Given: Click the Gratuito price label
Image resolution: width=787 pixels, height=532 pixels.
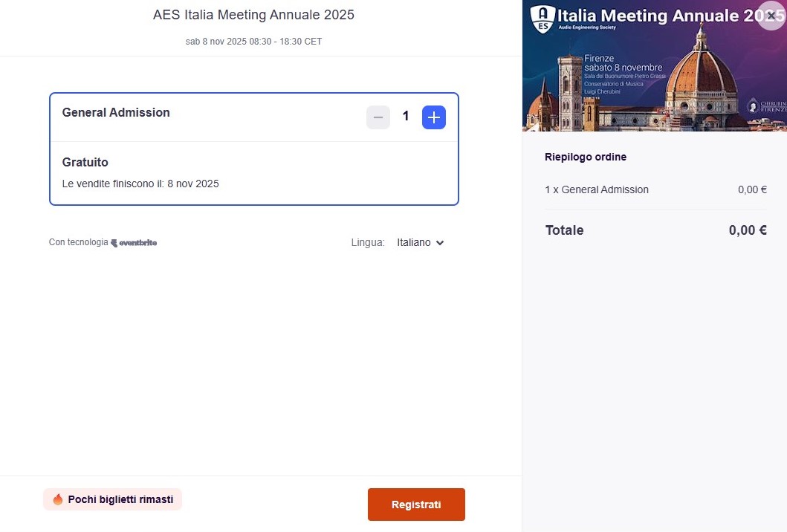Looking at the screenshot, I should [x=85, y=163].
